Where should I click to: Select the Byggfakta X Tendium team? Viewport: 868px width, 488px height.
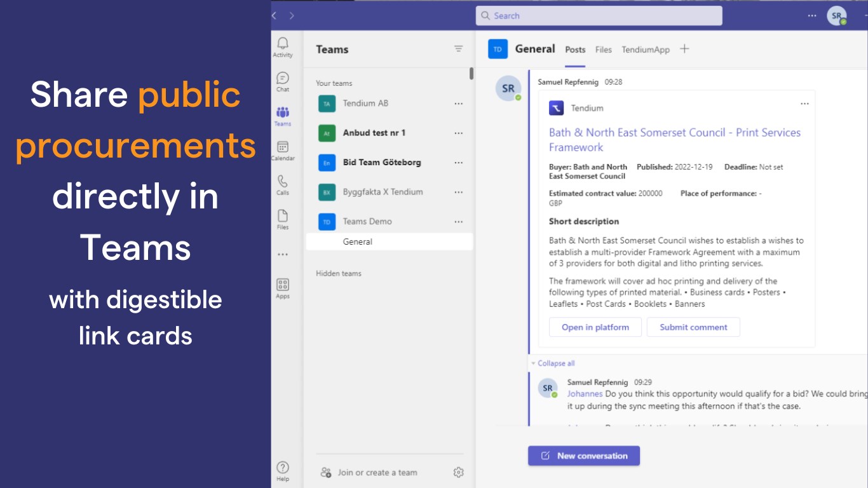383,192
